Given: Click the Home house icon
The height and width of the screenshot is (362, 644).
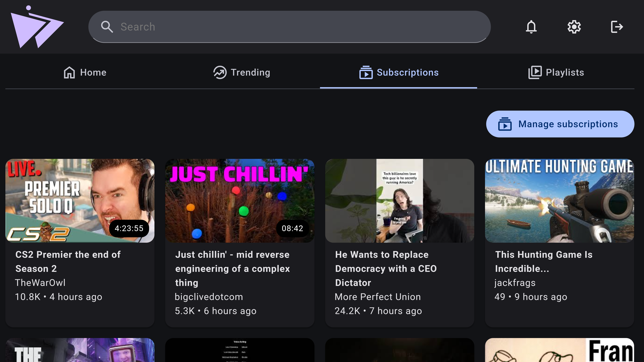Looking at the screenshot, I should click(69, 72).
